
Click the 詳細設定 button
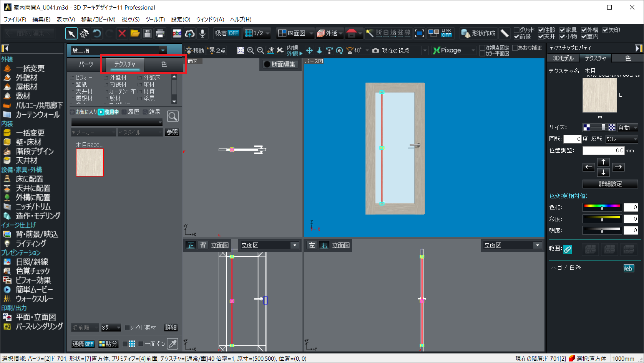[610, 184]
